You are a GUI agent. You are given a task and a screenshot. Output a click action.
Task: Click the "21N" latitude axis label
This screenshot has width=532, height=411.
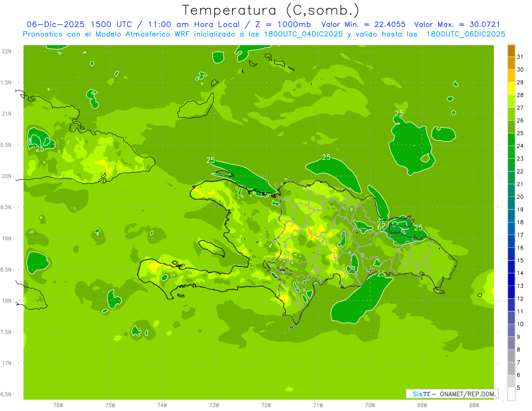click(x=7, y=114)
